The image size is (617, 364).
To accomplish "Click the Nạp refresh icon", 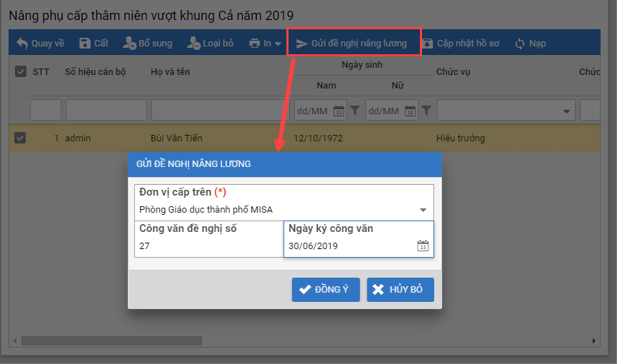I will 520,44.
